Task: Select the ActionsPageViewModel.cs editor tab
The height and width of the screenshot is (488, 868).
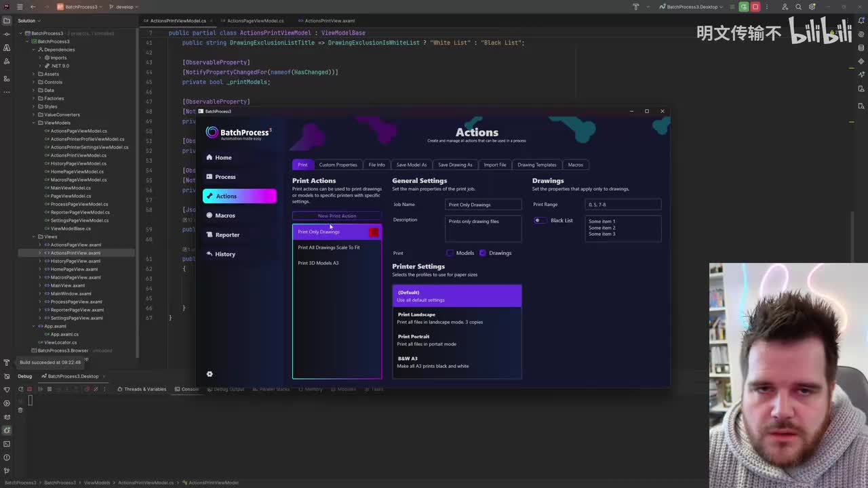Action: [256, 21]
